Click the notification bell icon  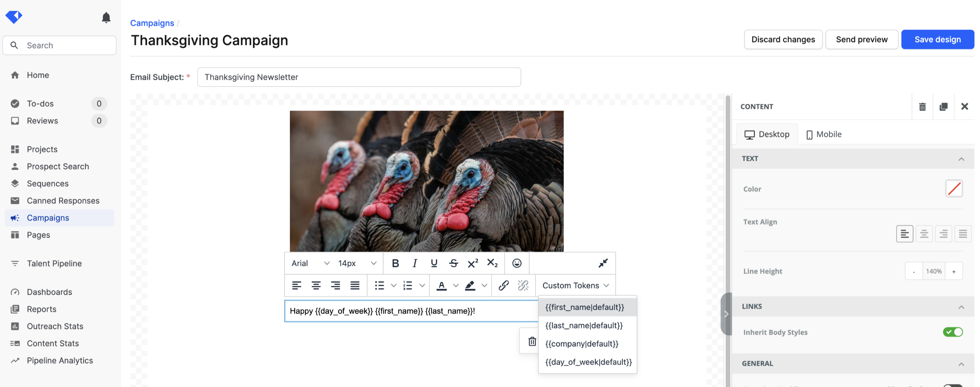[x=106, y=17]
